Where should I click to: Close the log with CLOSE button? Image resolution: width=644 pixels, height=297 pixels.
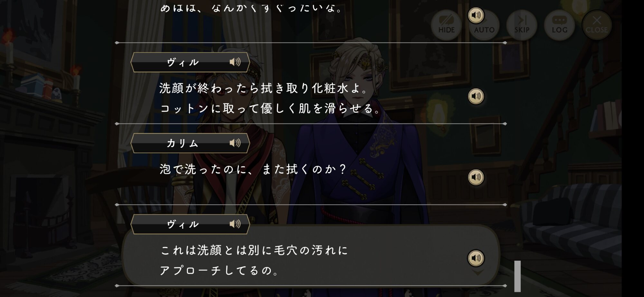597,25
